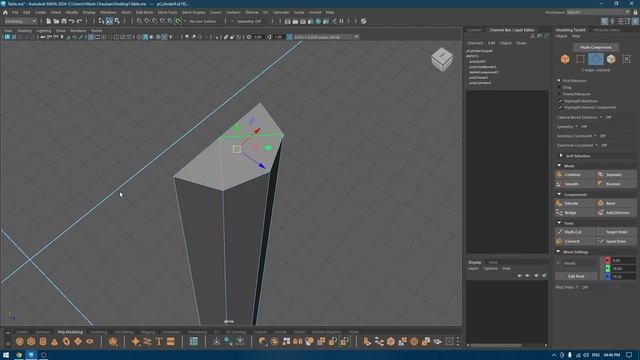640x360 pixels.
Task: Open the Mesh Tools menu
Action: (x=167, y=12)
